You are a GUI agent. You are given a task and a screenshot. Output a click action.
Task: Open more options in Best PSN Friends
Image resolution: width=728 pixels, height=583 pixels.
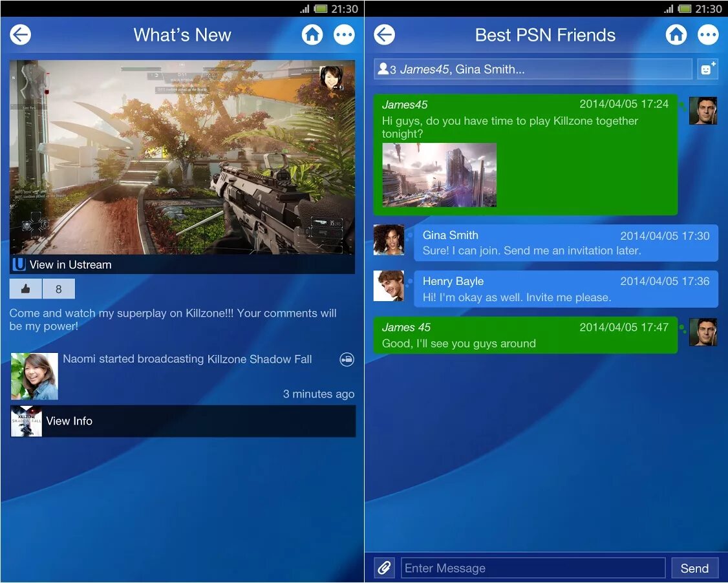pyautogui.click(x=708, y=35)
